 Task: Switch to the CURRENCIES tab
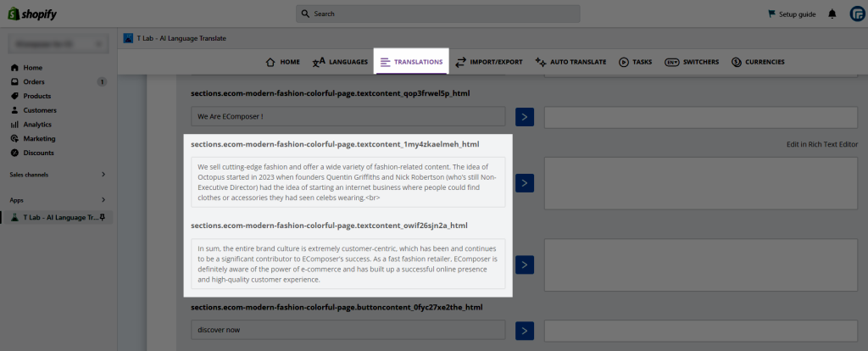(758, 62)
